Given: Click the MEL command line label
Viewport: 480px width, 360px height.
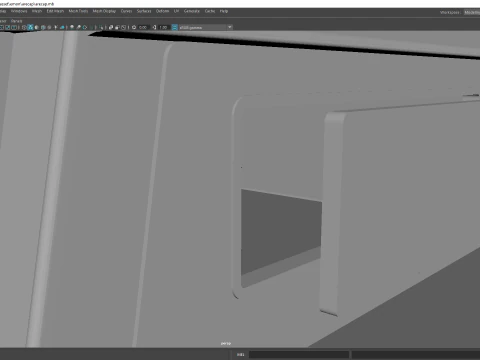Looking at the screenshot, I should click(x=240, y=354).
